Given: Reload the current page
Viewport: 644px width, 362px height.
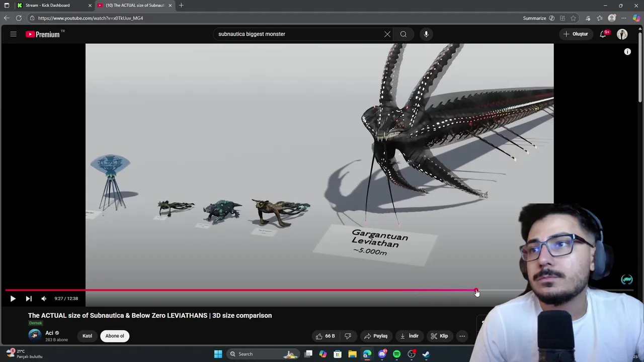Looking at the screenshot, I should tap(19, 18).
